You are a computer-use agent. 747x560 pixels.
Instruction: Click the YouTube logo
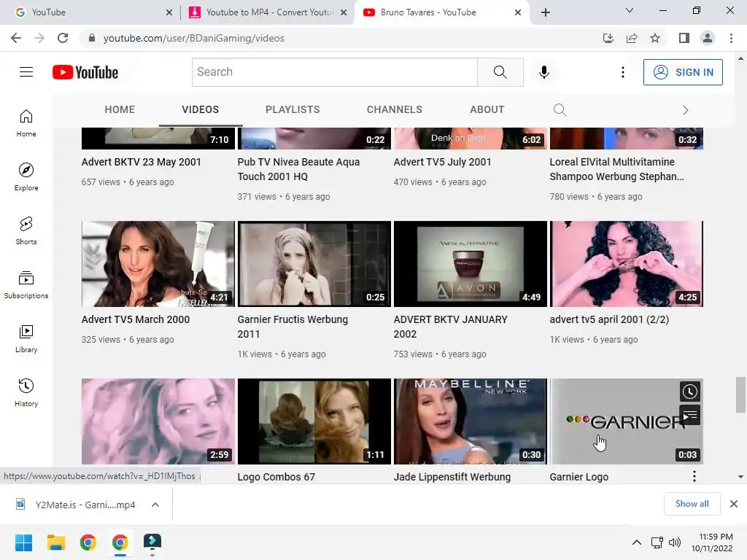(85, 72)
